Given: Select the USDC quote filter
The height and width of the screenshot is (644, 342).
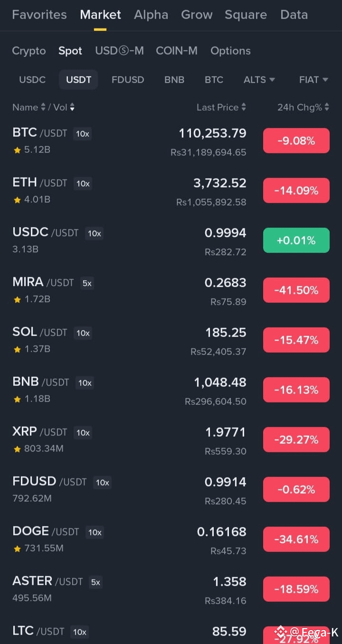Looking at the screenshot, I should 32,80.
